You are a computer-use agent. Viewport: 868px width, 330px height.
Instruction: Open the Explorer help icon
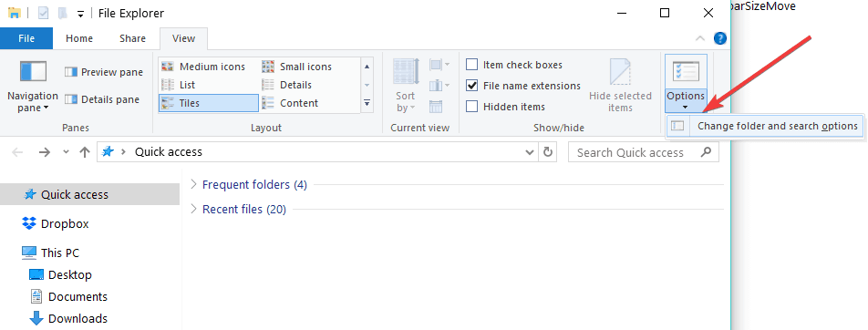pos(719,38)
